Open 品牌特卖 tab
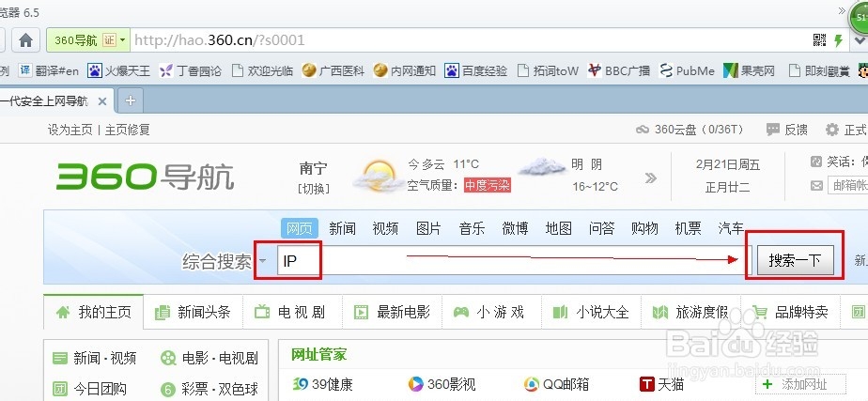The height and width of the screenshot is (401, 868). pos(791,312)
